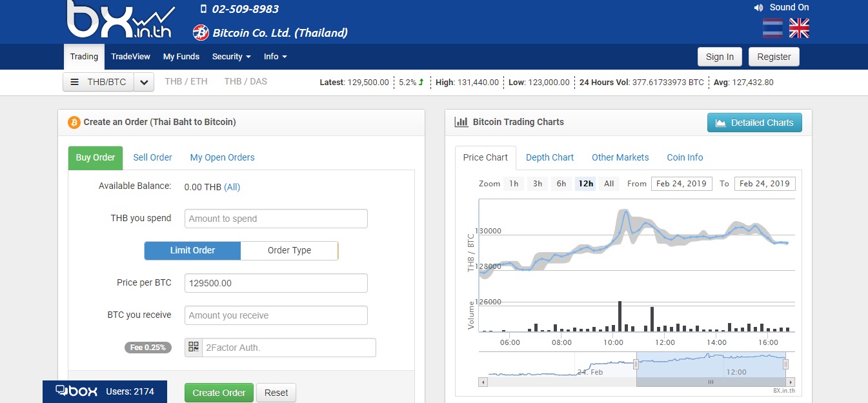
Task: Click the green up-arrow next to 5.2%
Action: 421,82
